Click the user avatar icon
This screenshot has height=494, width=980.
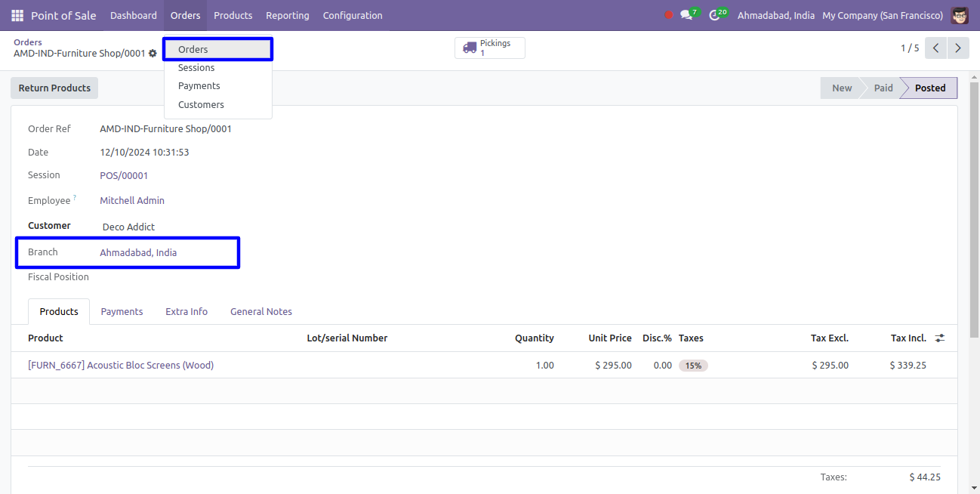960,15
